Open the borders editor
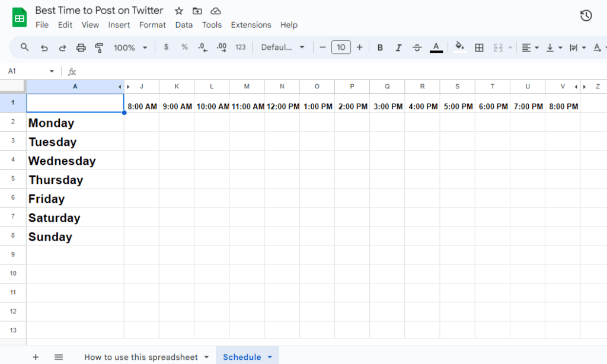 479,47
